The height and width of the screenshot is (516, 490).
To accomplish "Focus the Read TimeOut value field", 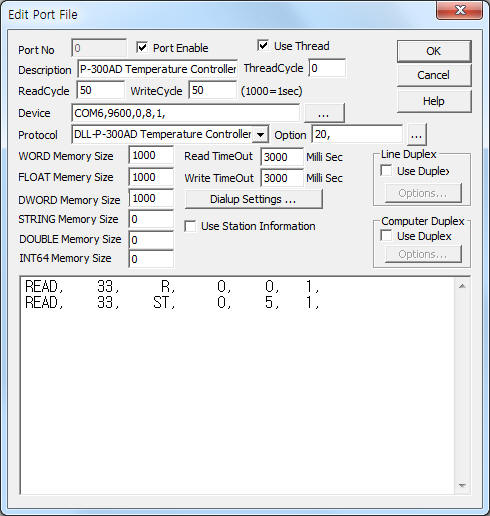I will pyautogui.click(x=282, y=157).
